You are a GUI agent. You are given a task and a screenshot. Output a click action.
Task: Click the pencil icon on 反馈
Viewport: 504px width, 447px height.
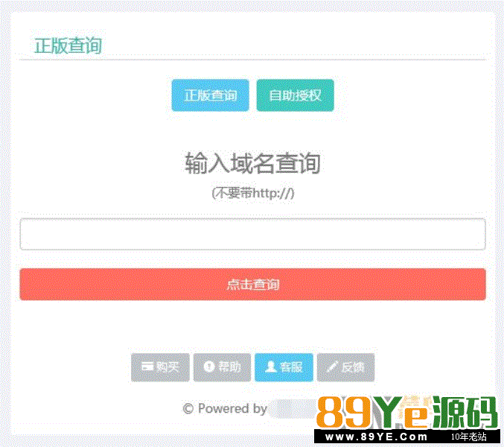[332, 367]
